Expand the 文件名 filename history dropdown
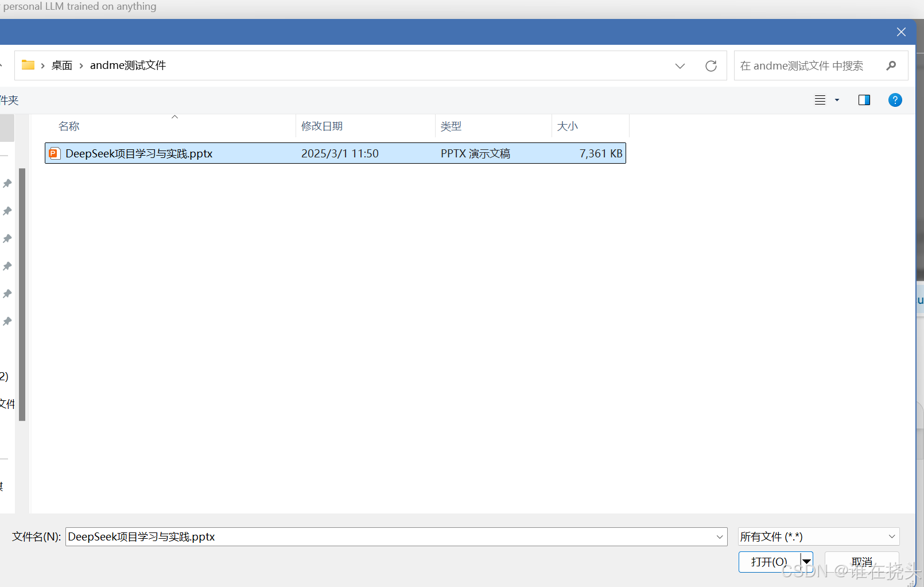 720,536
